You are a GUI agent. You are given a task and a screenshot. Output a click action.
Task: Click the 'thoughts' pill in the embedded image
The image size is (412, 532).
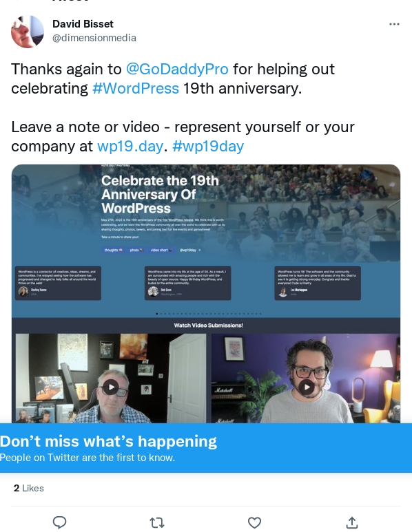coord(114,250)
